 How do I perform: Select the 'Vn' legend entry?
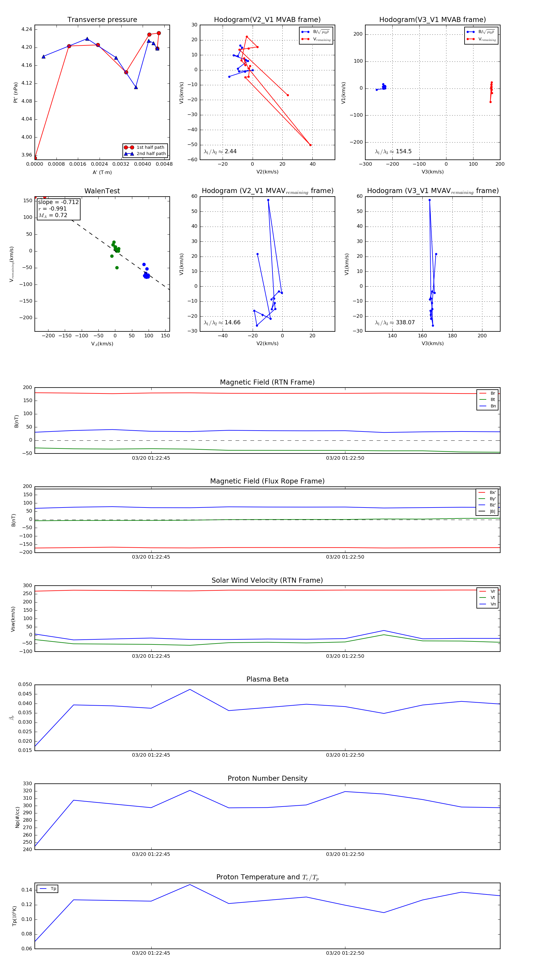(x=487, y=604)
